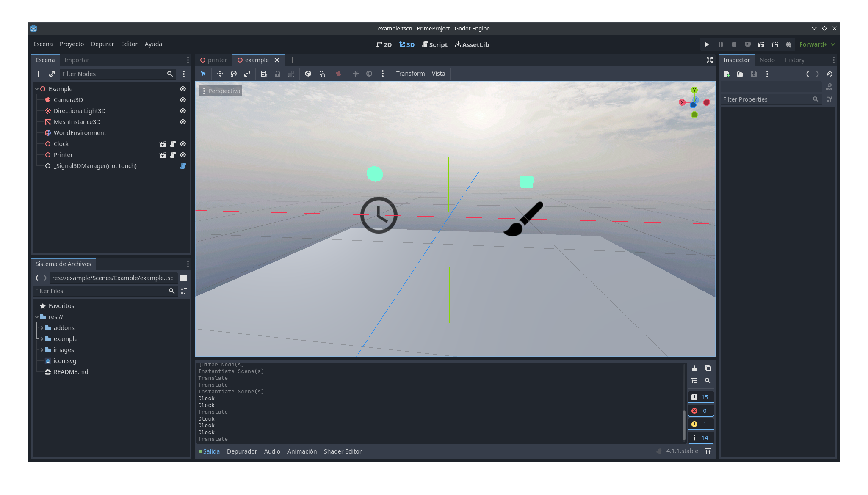Viewport: 868px width, 495px height.
Task: Open the Printer scene in editor
Action: (163, 155)
